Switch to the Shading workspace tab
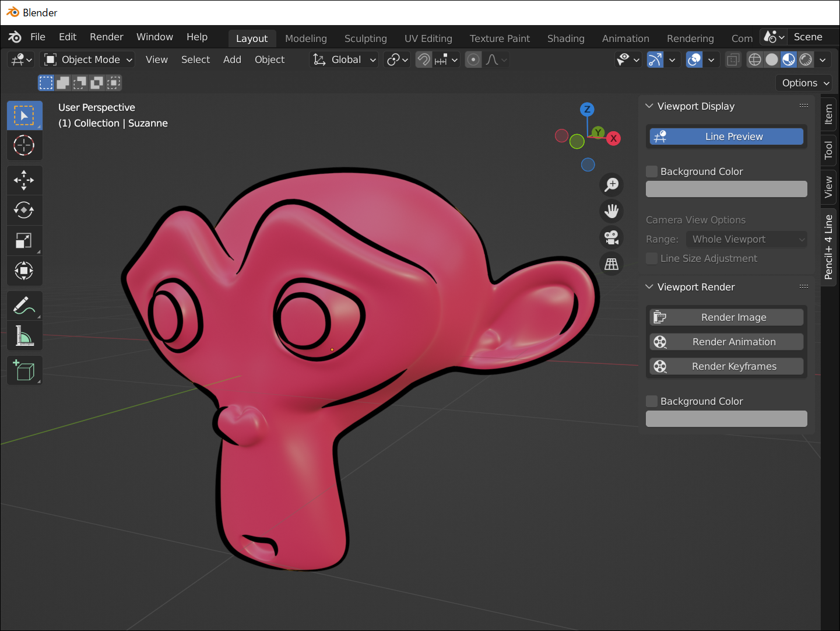Screen dimensions: 840x631 coord(565,38)
